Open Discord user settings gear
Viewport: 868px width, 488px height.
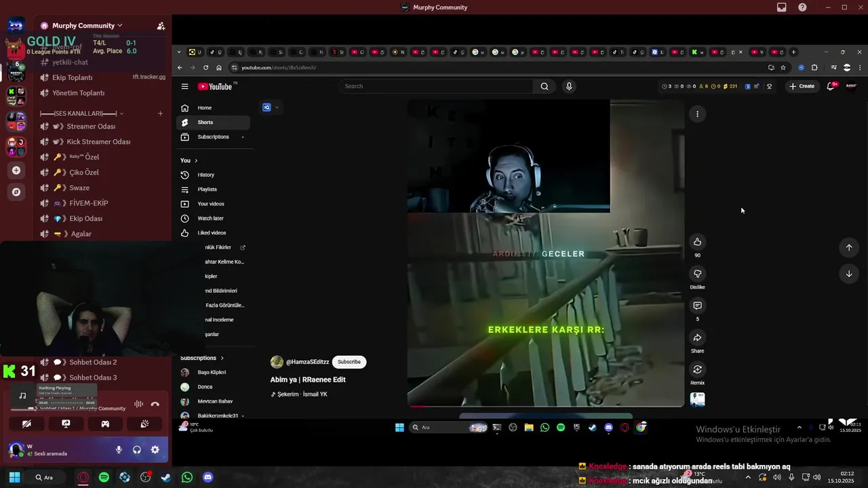[155, 449]
